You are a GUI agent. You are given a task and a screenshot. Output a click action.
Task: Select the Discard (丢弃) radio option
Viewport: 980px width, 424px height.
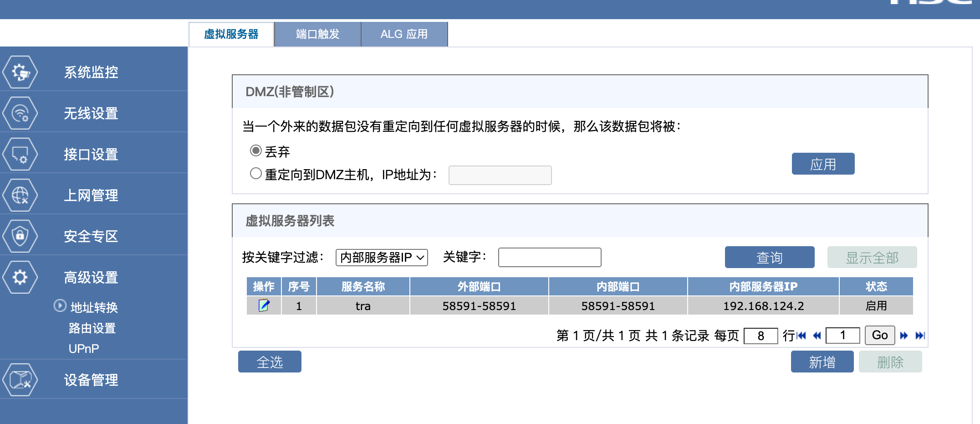[x=256, y=150]
